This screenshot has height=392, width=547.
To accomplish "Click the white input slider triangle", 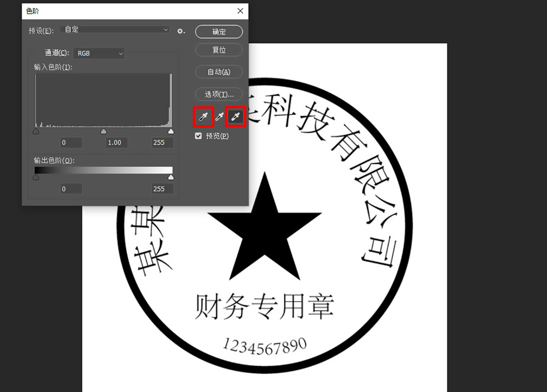I will tap(171, 131).
